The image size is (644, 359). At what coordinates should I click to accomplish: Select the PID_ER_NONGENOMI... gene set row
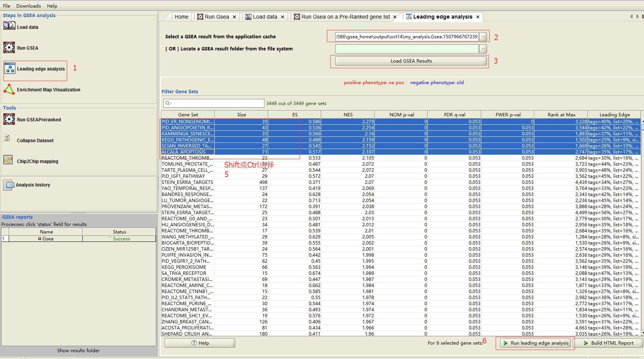[401, 121]
